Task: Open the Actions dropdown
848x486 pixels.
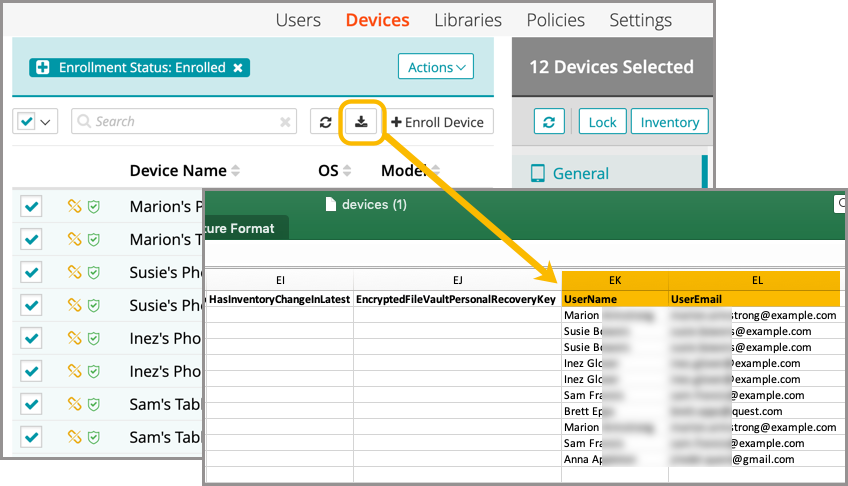Action: [x=436, y=67]
